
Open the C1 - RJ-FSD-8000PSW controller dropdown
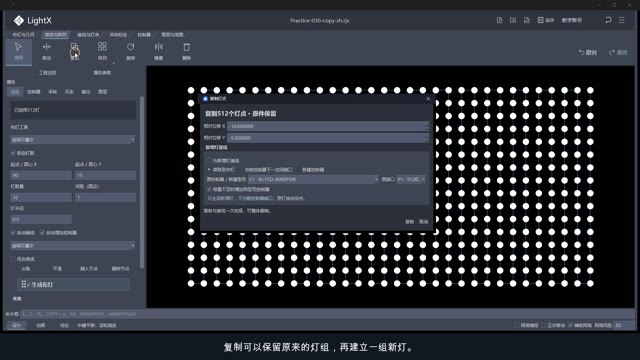click(x=313, y=179)
